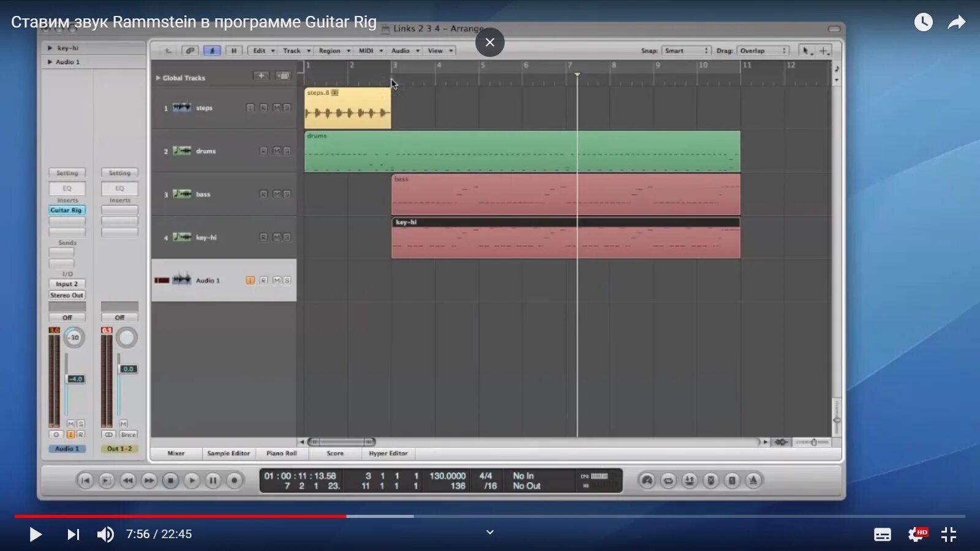Click the Record button in transport
This screenshot has width=980, height=551.
point(234,481)
